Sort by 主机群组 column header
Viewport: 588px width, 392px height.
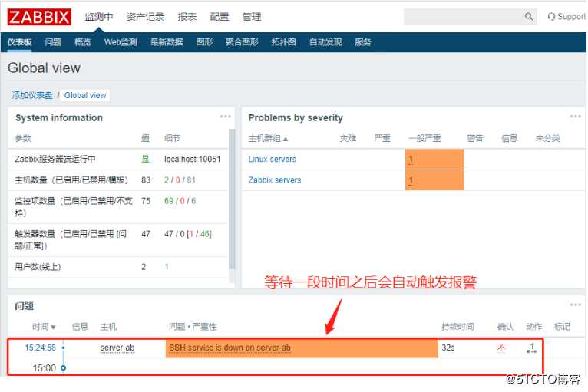[268, 139]
